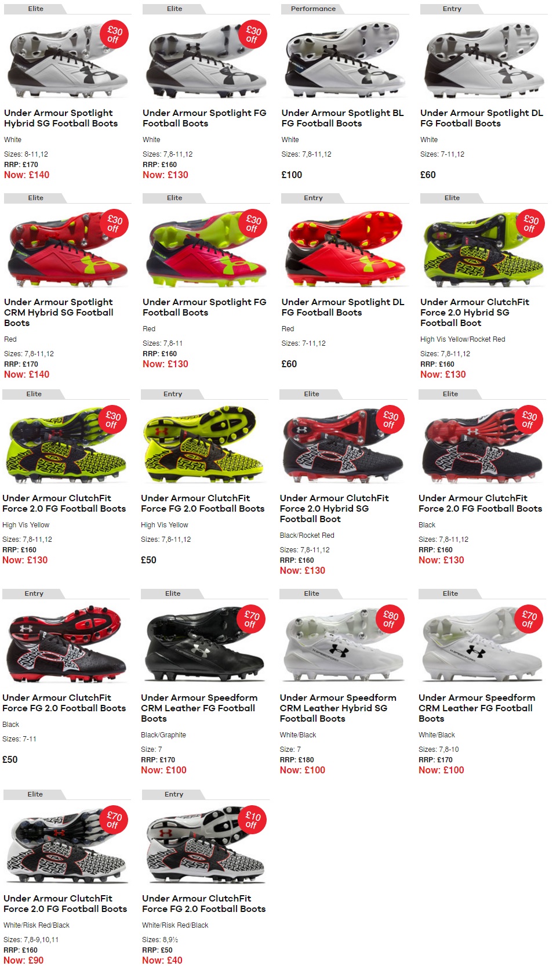Click the red Spotlight CRM Hybrid SG boot image
The height and width of the screenshot is (970, 560).
(67, 249)
